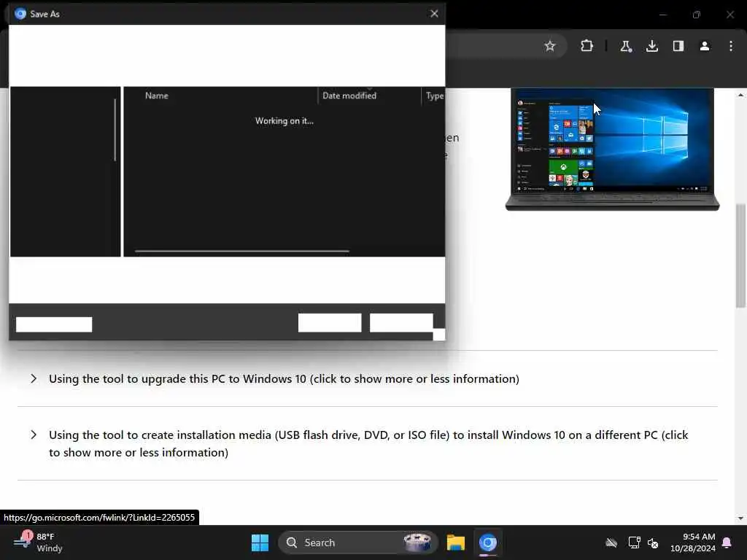Click the navigation pane scrollbar in Save As
The image size is (747, 560).
coord(115,130)
